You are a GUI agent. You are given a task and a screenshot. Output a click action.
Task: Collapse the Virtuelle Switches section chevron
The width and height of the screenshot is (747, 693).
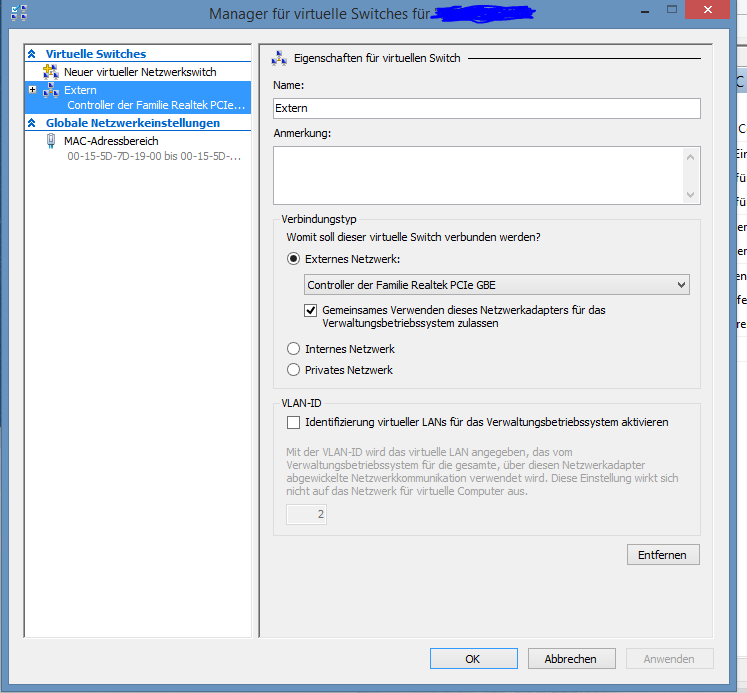click(x=31, y=54)
